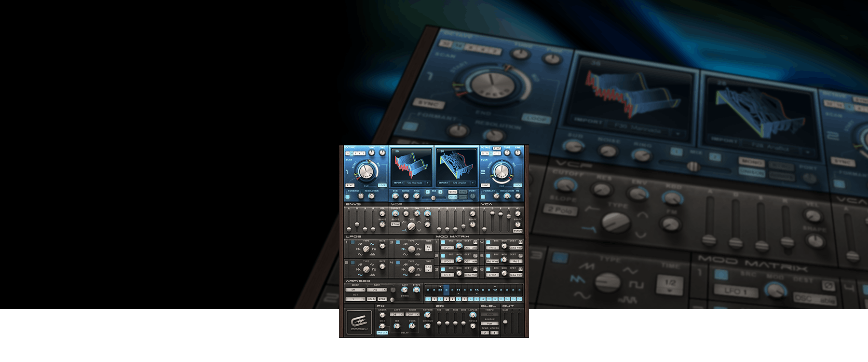Click the FX Chorus knob

[428, 326]
